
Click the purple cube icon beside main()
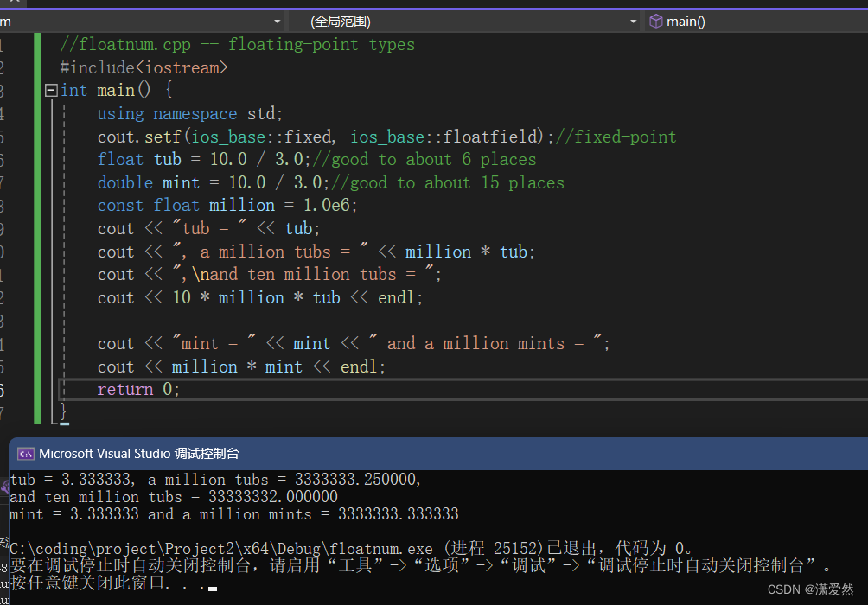pyautogui.click(x=654, y=21)
